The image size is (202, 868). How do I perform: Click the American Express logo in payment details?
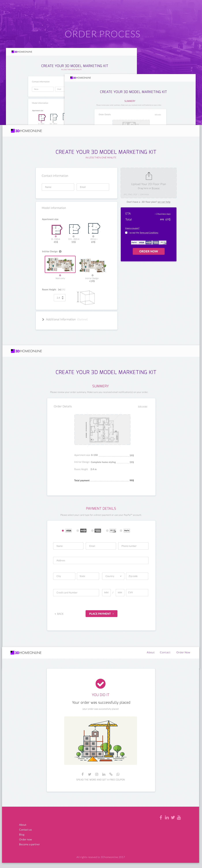(98, 530)
